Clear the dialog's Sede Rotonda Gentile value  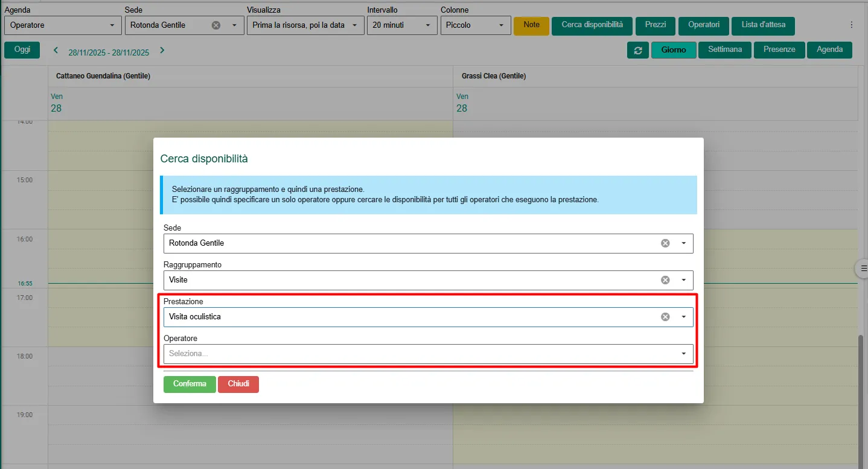[665, 243]
